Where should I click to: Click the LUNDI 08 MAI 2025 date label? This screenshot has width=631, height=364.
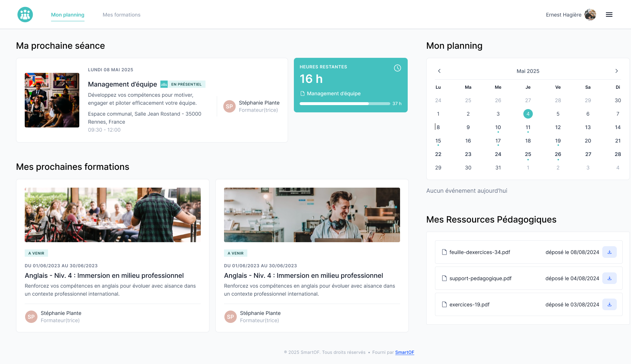click(111, 70)
